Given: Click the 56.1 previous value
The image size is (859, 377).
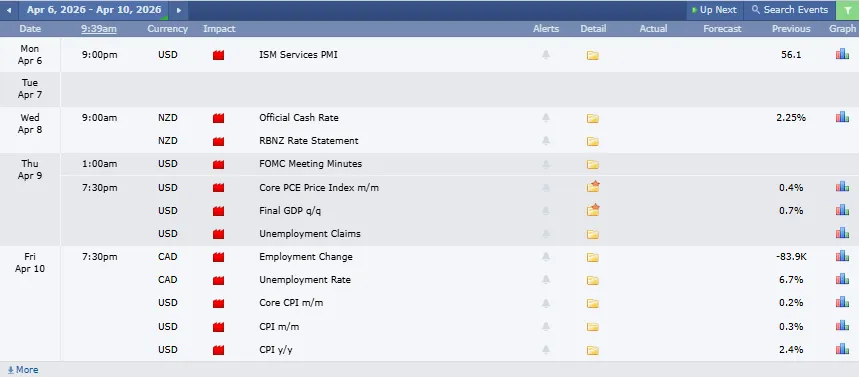Looking at the screenshot, I should click(x=791, y=55).
